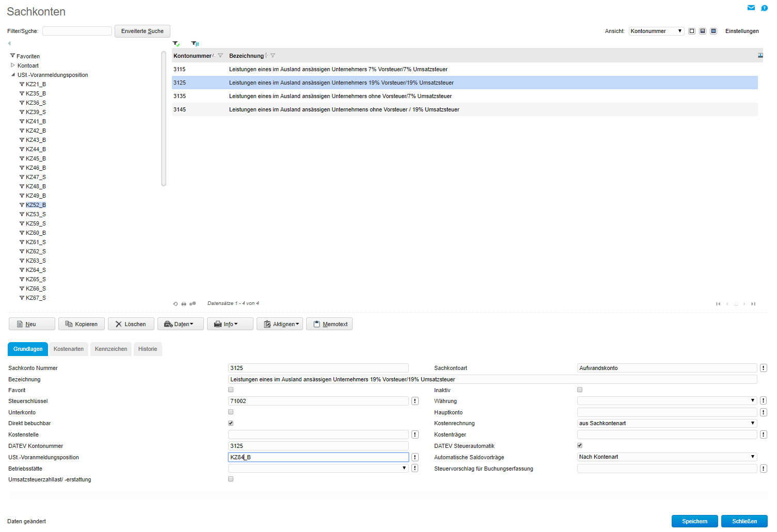
Task: Toggle the Inaktiv checkbox
Action: click(x=580, y=390)
